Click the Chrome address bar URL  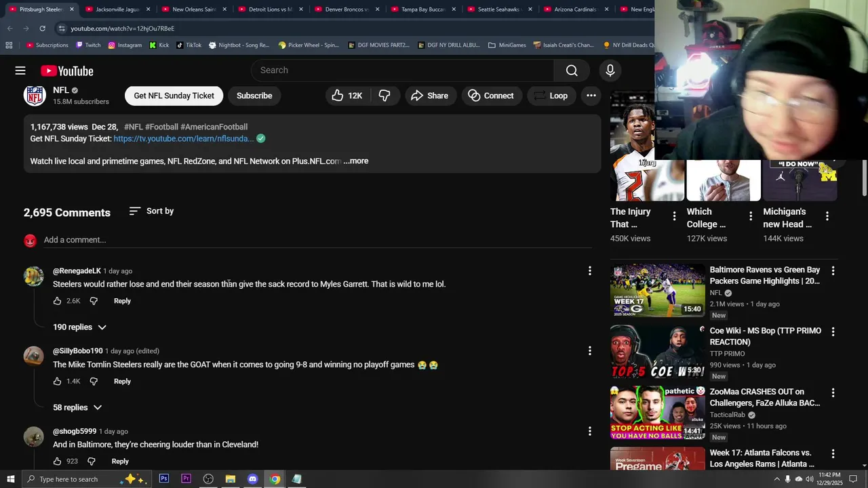(123, 28)
